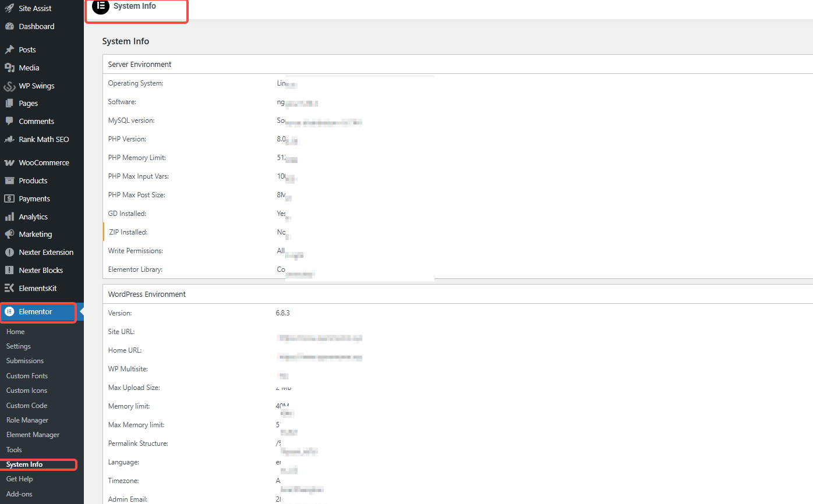This screenshot has width=813, height=504.
Task: Click the Analytics bar chart icon
Action: pyautogui.click(x=9, y=216)
